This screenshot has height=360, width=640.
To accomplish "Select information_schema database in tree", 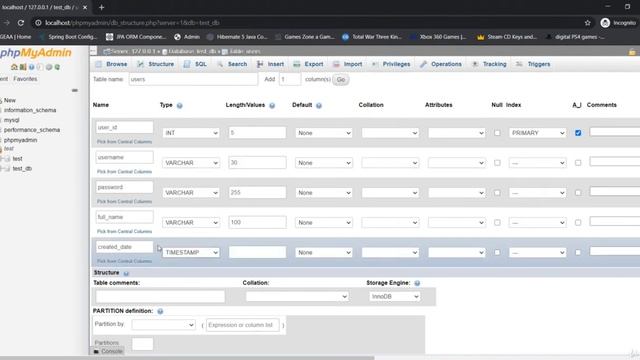I will [30, 110].
